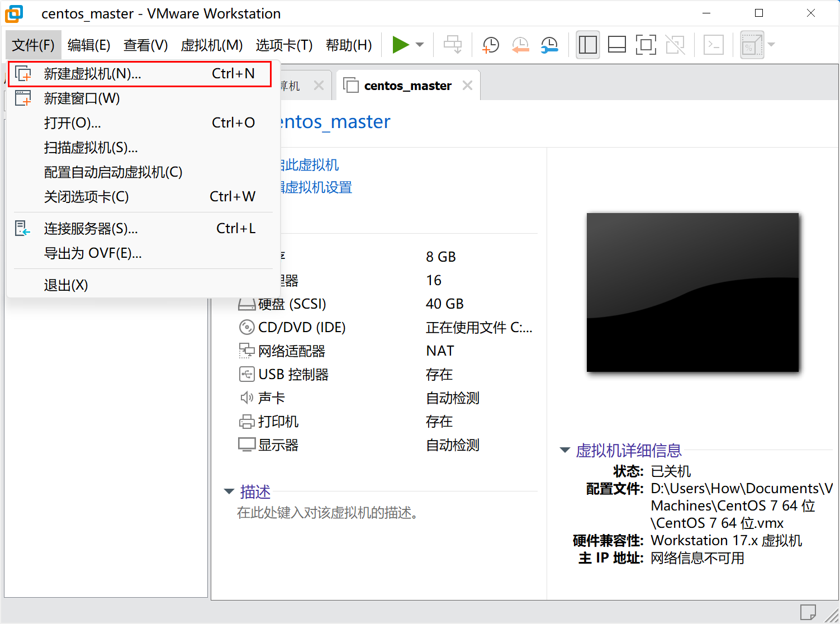Toggle the library sidebar view icon
Viewport: 840px width, 624px height.
[x=588, y=45]
